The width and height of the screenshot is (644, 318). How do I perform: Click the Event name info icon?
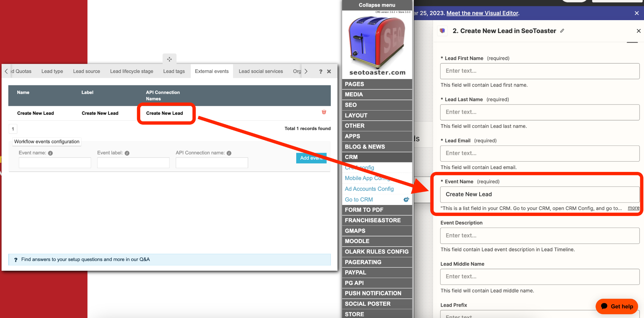tap(50, 153)
